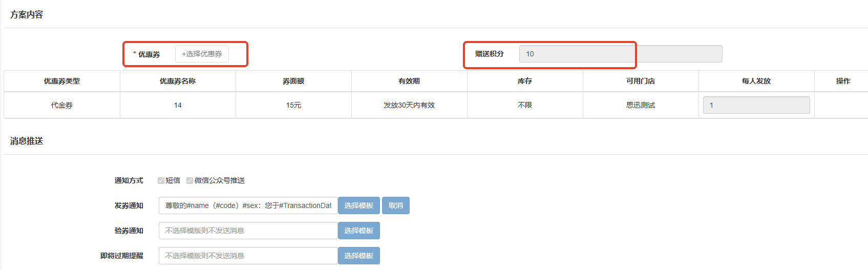Focus the 即将过期提醒 template text field

tap(248, 256)
